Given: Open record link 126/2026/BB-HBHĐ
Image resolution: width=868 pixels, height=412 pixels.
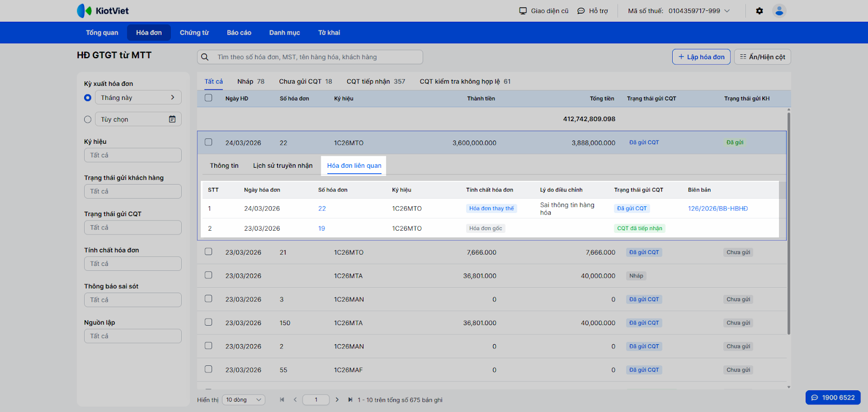Looking at the screenshot, I should point(718,208).
